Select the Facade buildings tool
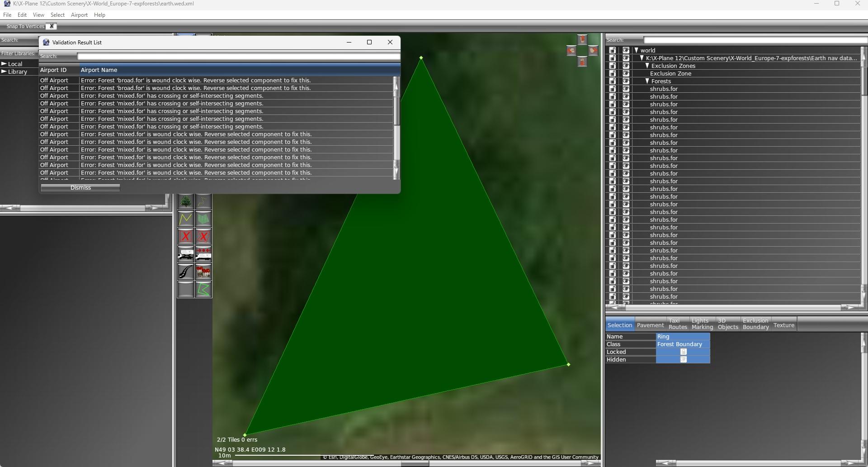 pyautogui.click(x=203, y=272)
